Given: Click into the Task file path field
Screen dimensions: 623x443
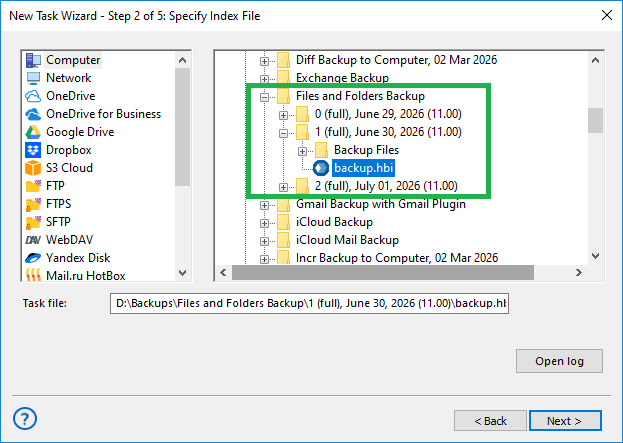Looking at the screenshot, I should 309,303.
